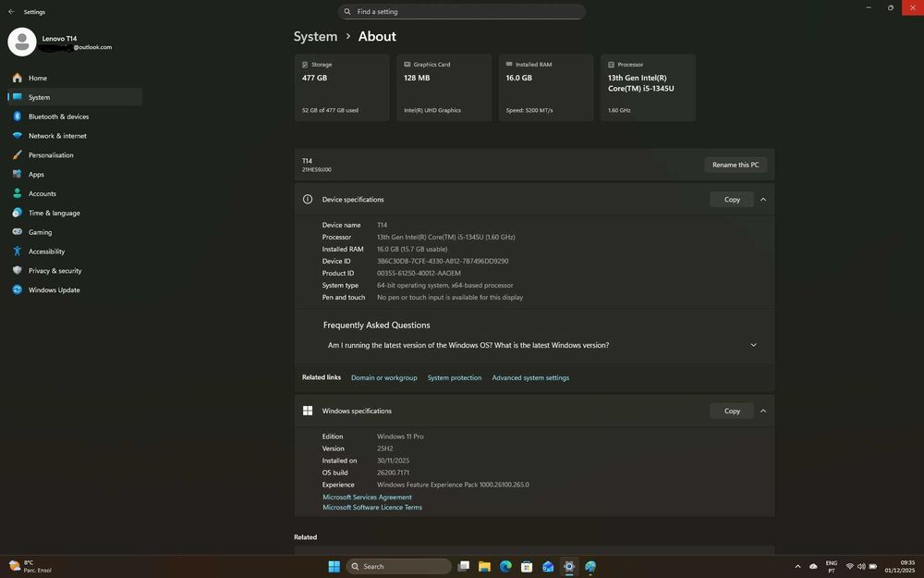This screenshot has width=924, height=578.
Task: Collapse the Device specifications section
Action: [763, 200]
